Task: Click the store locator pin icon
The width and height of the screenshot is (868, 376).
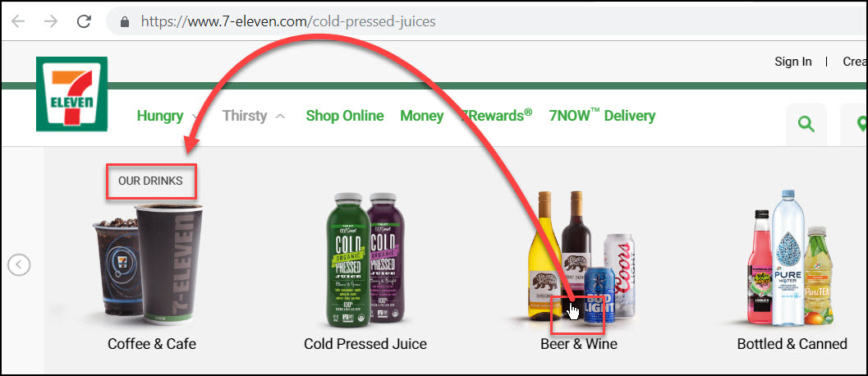Action: pos(861,124)
